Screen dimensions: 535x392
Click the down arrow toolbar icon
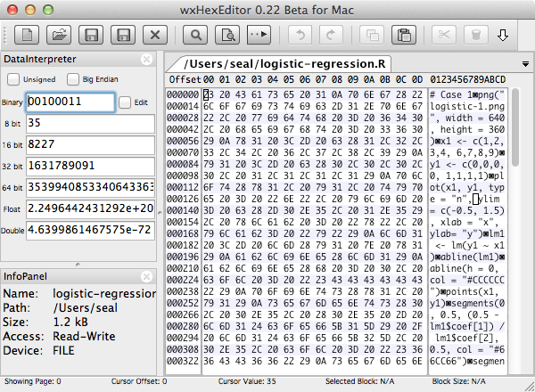[x=503, y=35]
